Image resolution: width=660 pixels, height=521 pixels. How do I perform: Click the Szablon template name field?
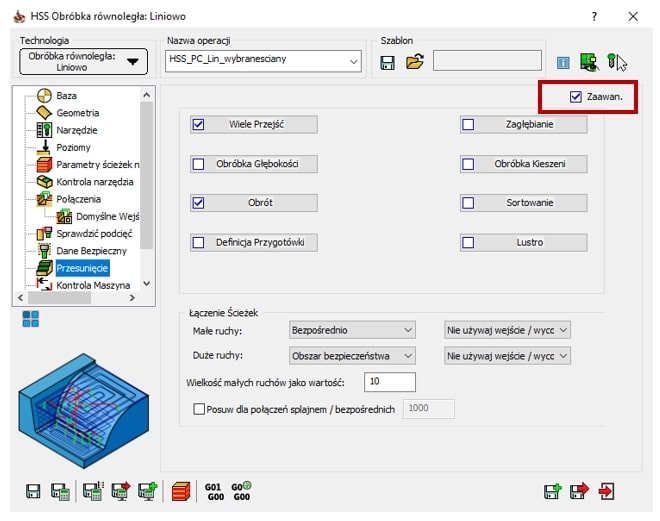tap(487, 61)
